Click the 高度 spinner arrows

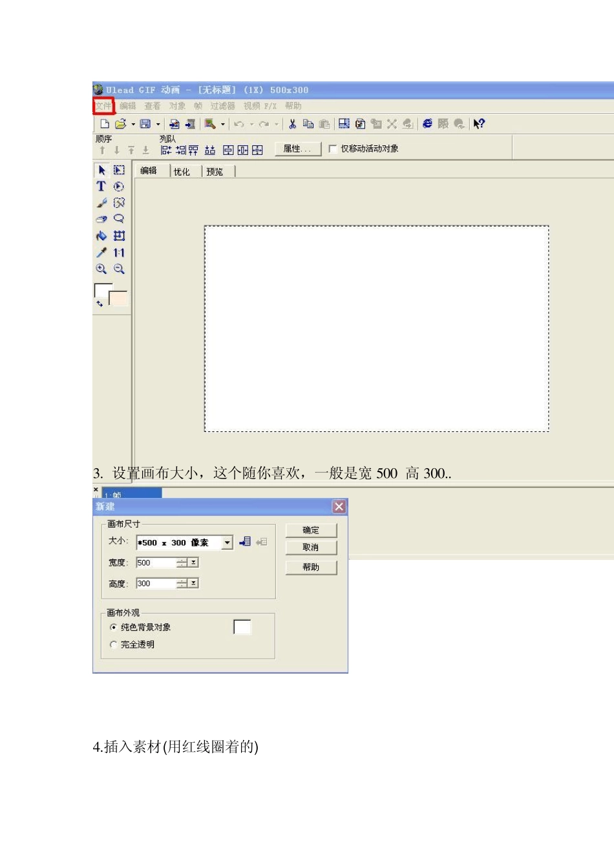click(x=182, y=583)
